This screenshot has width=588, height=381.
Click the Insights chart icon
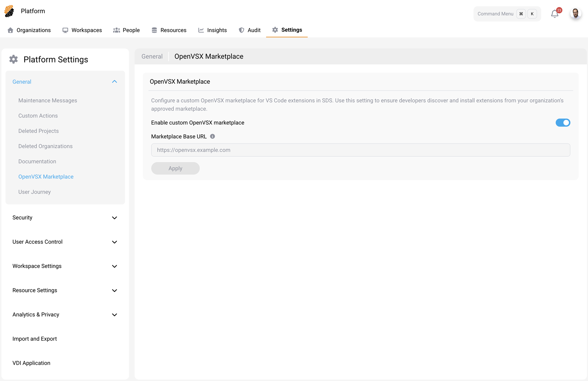[x=201, y=30]
